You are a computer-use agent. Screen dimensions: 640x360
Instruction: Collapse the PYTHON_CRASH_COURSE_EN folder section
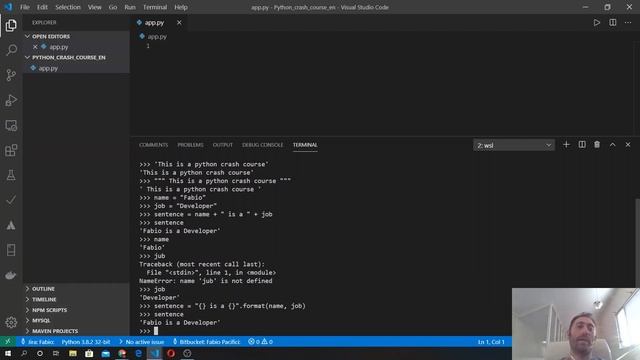[x=76, y=58]
